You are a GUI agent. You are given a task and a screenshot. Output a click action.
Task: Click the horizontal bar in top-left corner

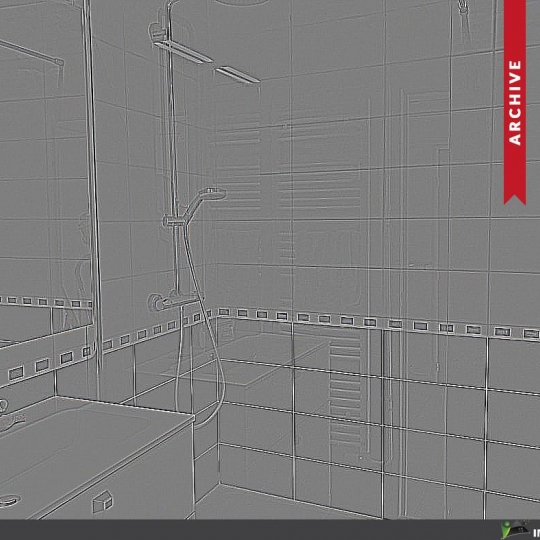[x=32, y=52]
